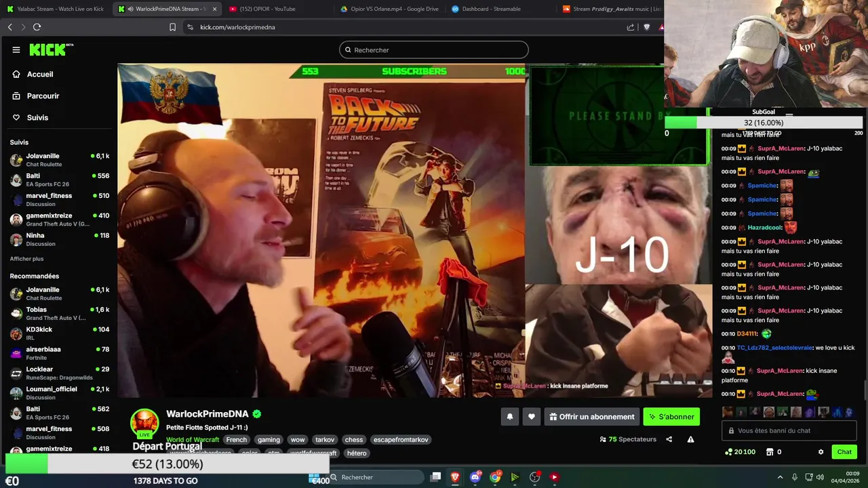Close the WarlockPrimeDNA Stream tab
Image resolution: width=868 pixels, height=488 pixels.
tap(215, 9)
